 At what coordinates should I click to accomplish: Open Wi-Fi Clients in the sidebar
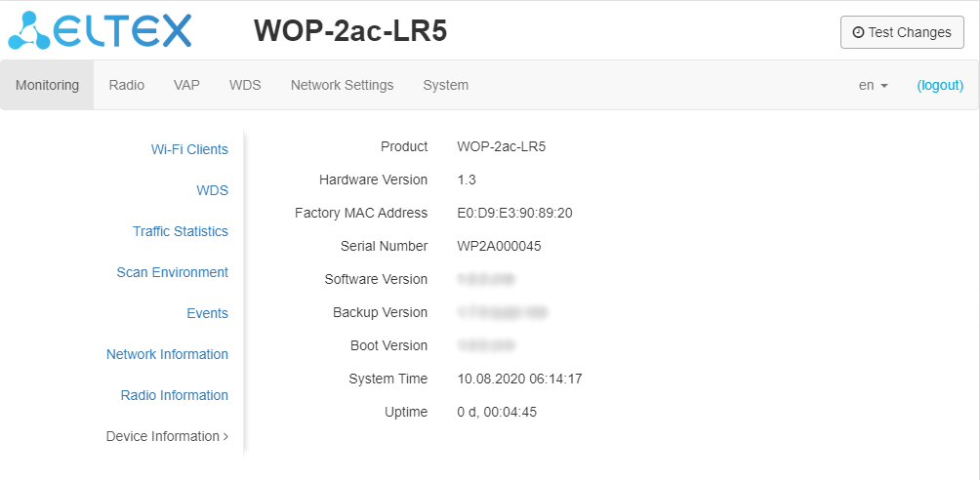pyautogui.click(x=189, y=149)
